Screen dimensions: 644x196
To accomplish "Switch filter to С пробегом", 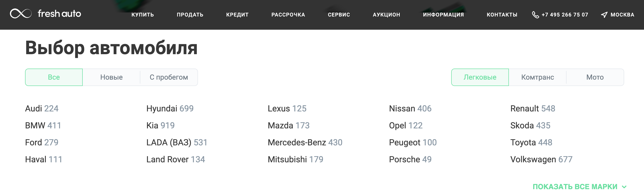I will tap(169, 77).
